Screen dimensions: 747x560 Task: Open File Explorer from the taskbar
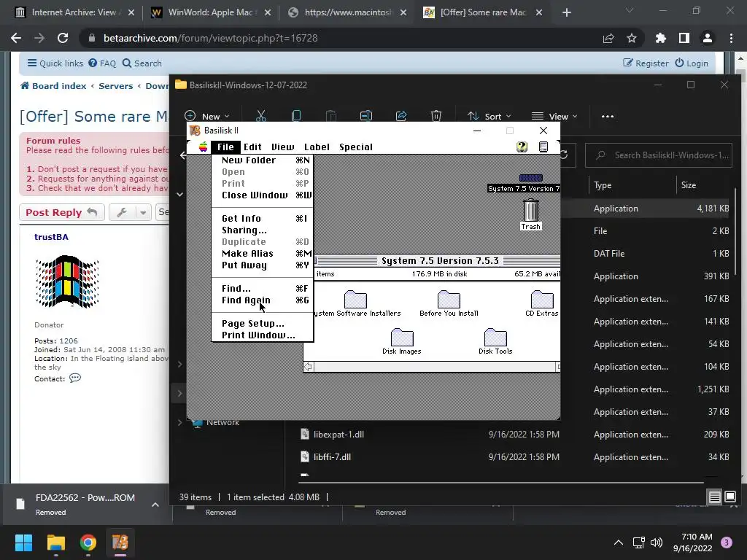click(55, 542)
